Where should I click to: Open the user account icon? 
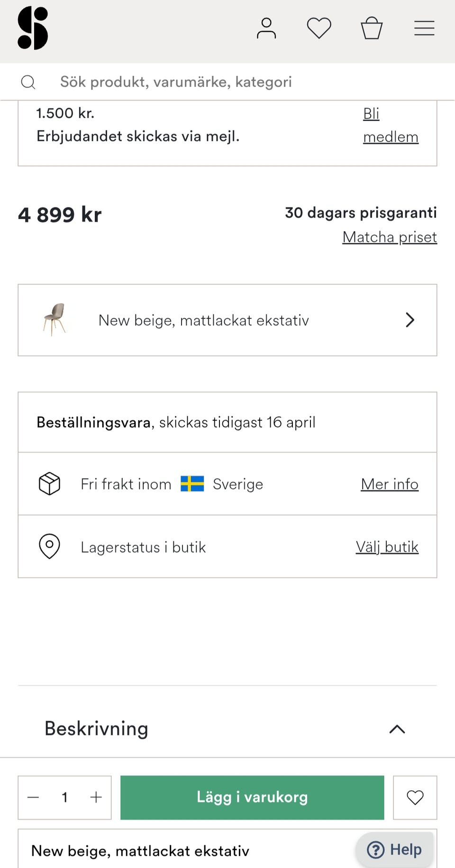(266, 28)
